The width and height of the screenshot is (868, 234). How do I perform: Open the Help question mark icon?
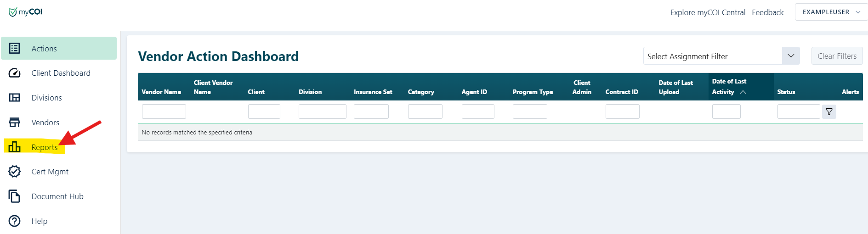(15, 221)
